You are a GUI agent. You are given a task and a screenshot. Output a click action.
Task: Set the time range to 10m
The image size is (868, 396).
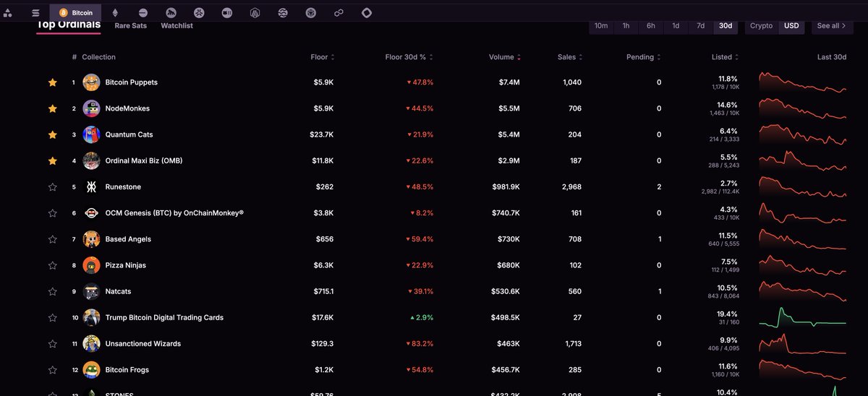[x=601, y=26]
